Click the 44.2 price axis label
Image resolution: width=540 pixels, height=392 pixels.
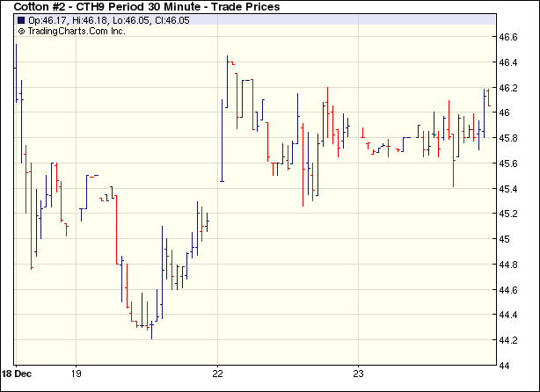509,340
